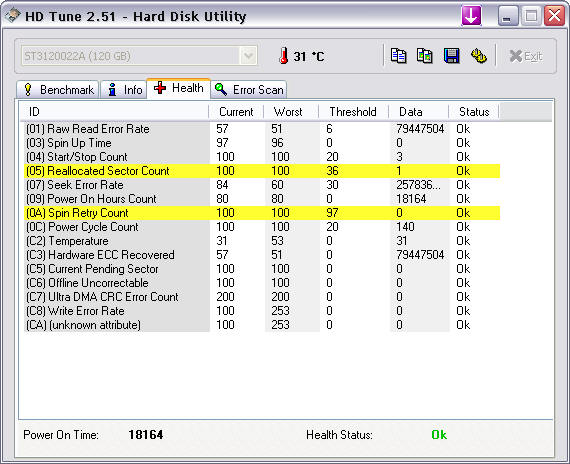The image size is (570, 464).
Task: Click the purple download arrow icon
Action: tap(471, 16)
